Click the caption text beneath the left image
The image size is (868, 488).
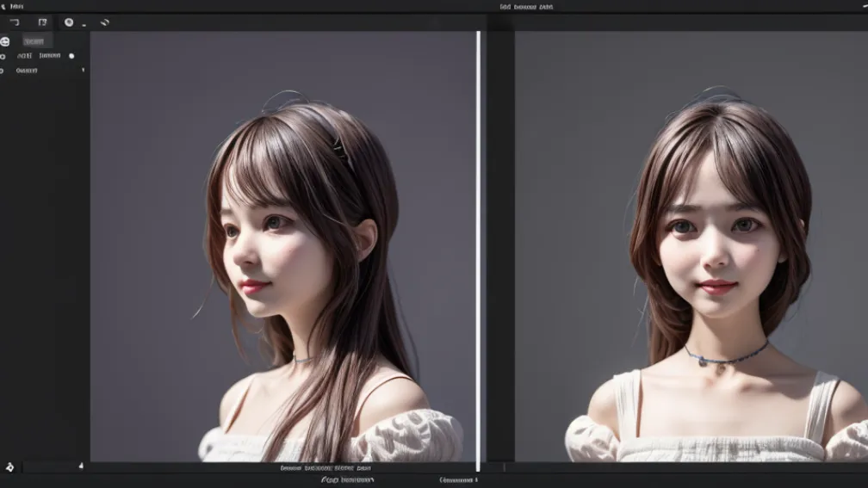pos(325,468)
